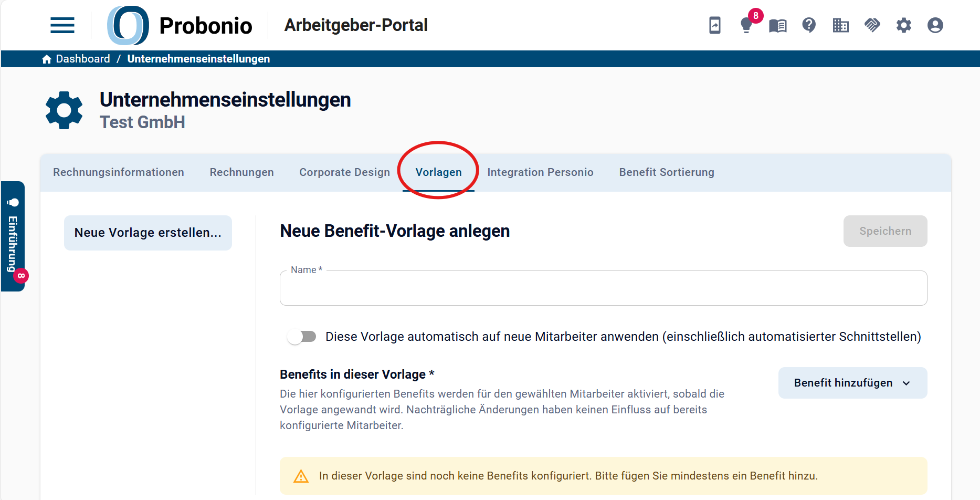This screenshot has width=980, height=500.
Task: Open the handbook book icon
Action: click(x=778, y=25)
